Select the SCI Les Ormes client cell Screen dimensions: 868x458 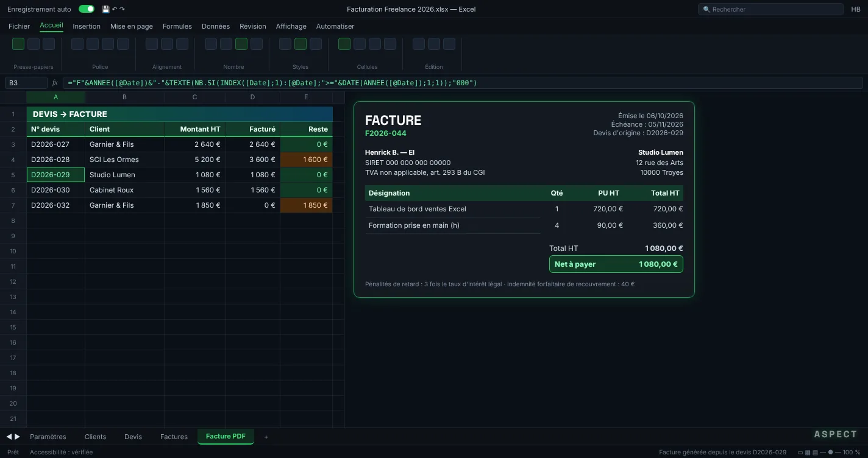tap(124, 160)
